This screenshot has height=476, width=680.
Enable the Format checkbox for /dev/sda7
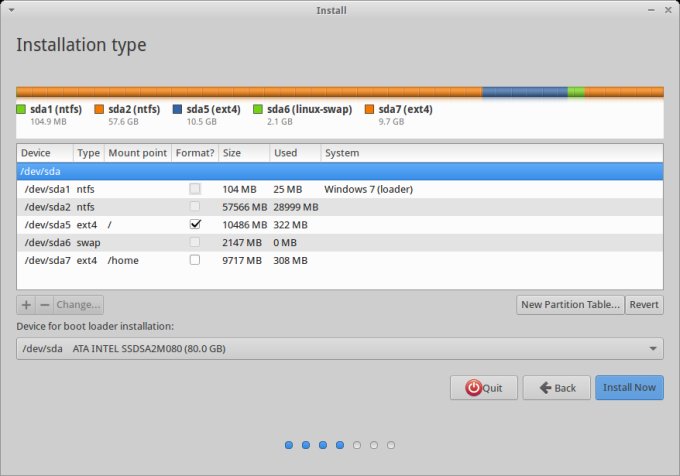point(195,260)
